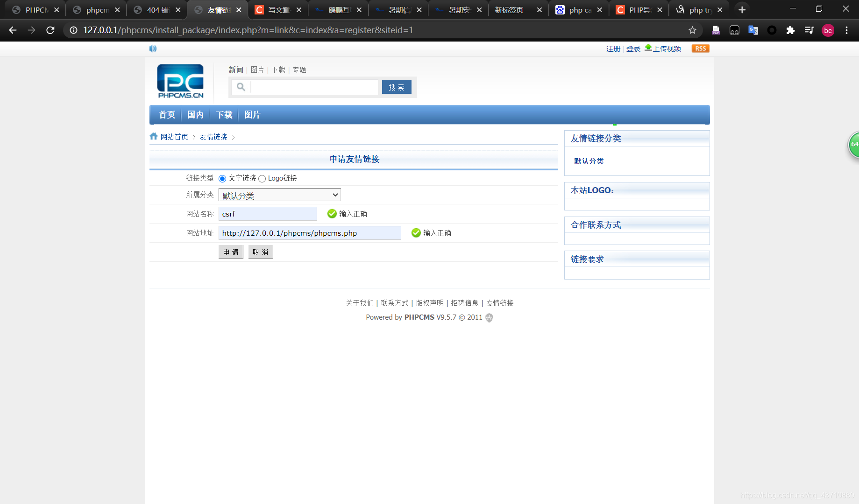This screenshot has width=859, height=504.
Task: Select the Logo链接 radio option
Action: (262, 179)
